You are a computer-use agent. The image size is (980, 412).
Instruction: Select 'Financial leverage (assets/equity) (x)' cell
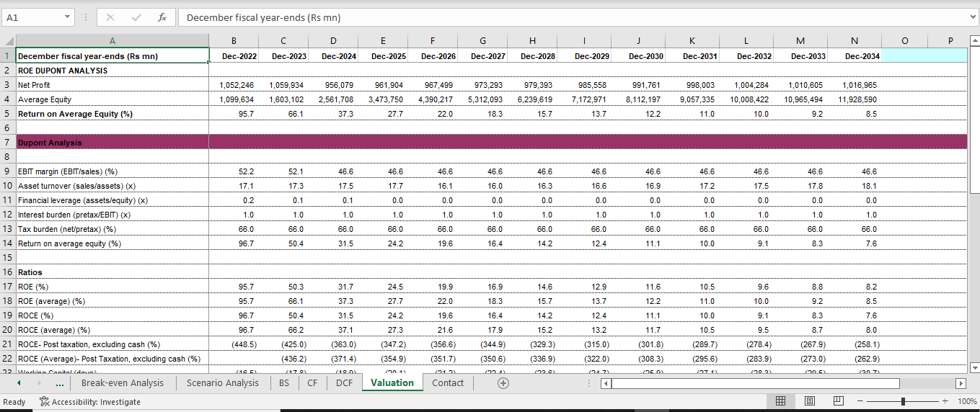click(x=112, y=200)
